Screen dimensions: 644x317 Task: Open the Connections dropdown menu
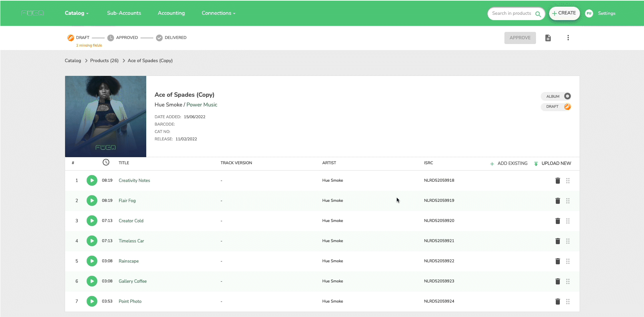218,13
